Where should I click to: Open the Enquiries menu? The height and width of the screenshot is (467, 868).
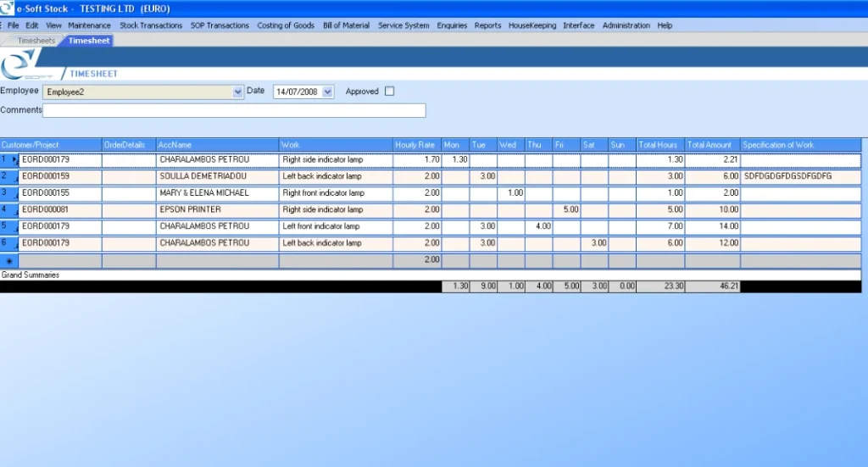452,25
